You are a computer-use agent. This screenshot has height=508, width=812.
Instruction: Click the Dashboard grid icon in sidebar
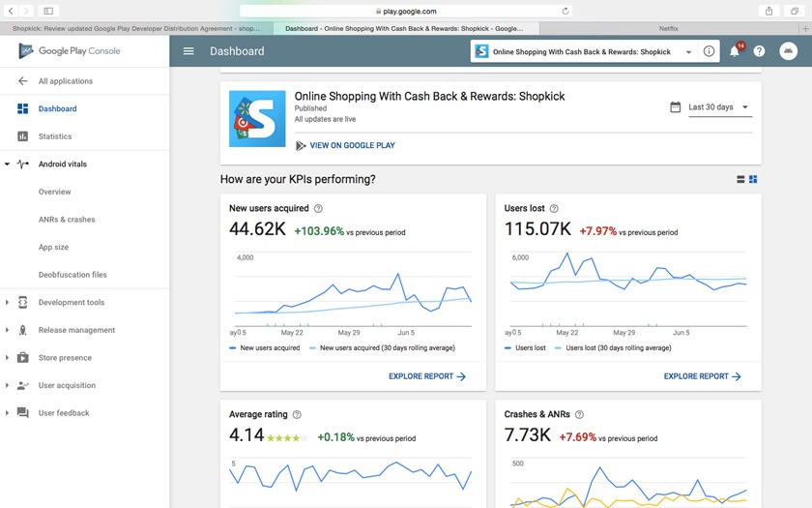[x=23, y=108]
